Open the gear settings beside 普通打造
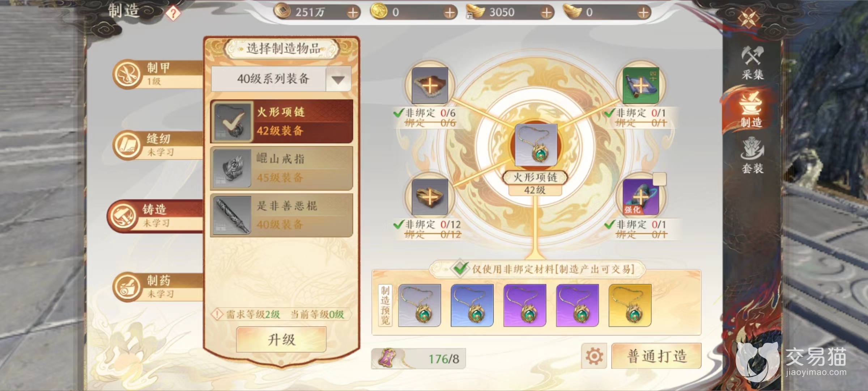The height and width of the screenshot is (391, 868). coord(594,356)
